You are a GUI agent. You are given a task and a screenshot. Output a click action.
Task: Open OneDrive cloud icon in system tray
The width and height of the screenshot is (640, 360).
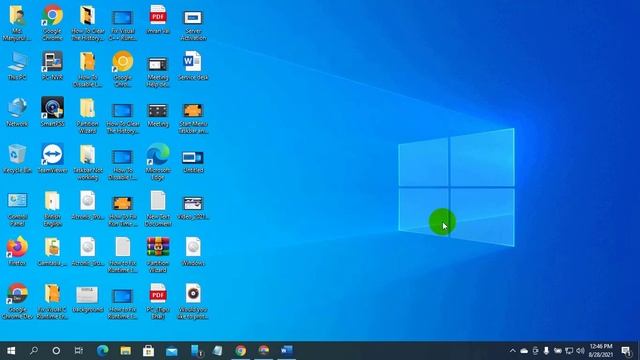[x=524, y=351]
